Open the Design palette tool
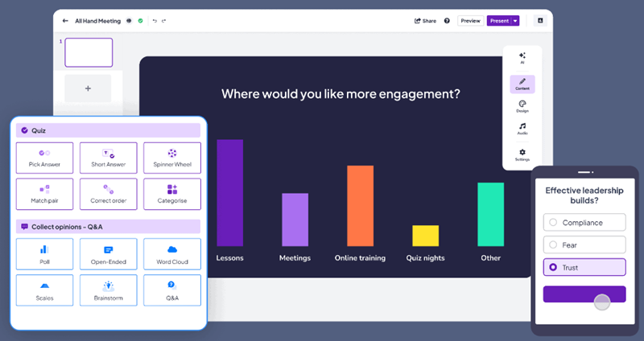Screen dimensions: 644x341 click(522, 106)
